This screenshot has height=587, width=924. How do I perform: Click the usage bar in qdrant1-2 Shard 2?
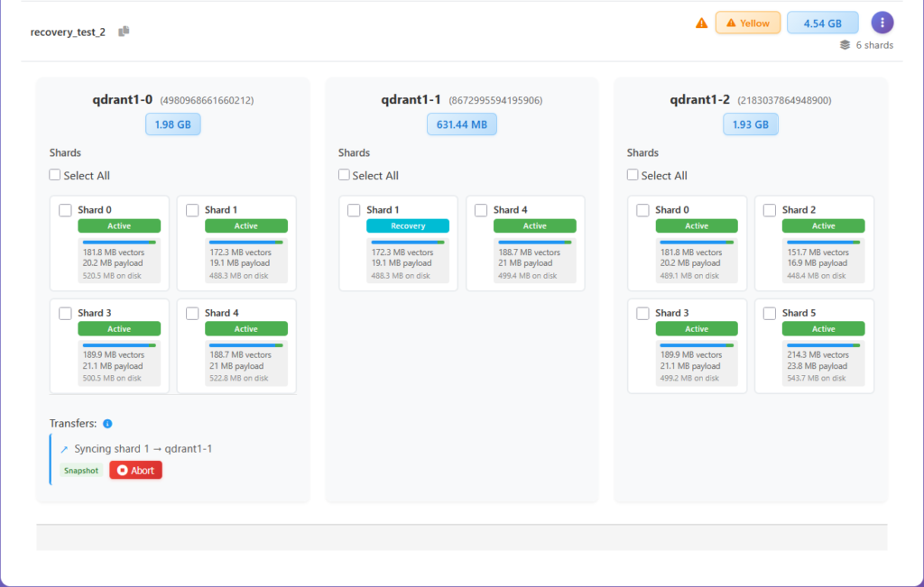(823, 243)
